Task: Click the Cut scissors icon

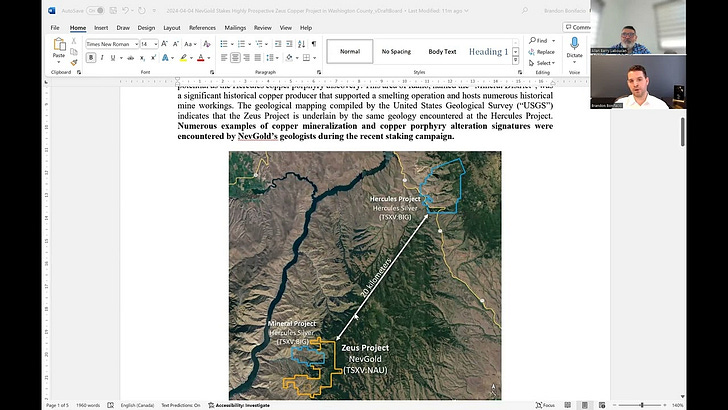Action: pos(74,41)
